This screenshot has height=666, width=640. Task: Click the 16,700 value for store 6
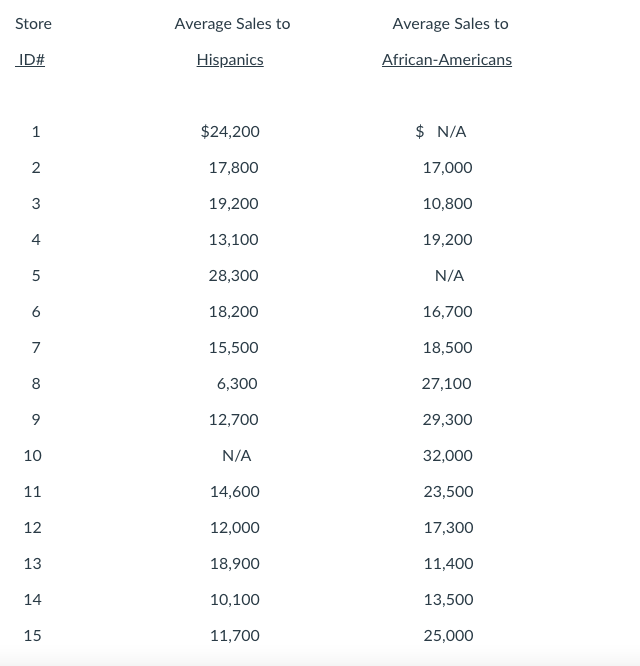tap(447, 311)
